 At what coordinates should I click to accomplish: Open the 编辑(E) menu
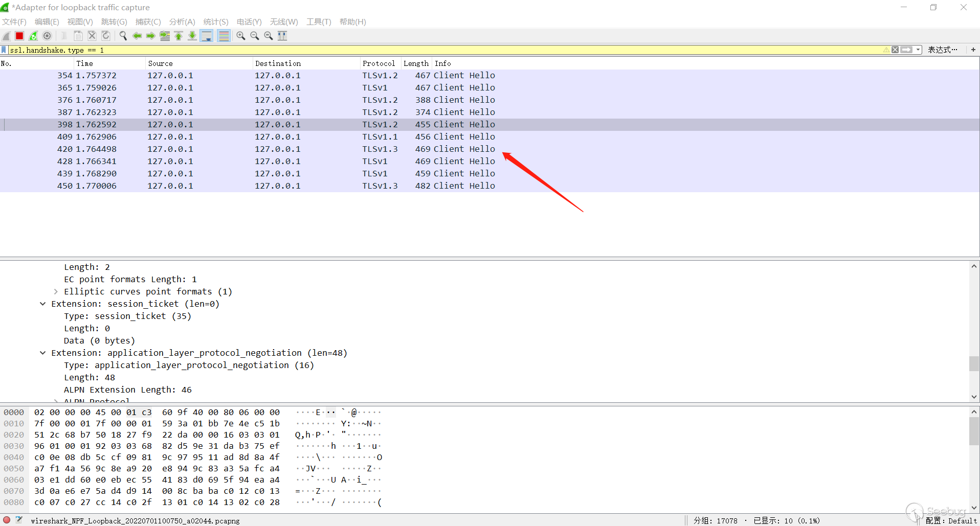click(x=47, y=21)
